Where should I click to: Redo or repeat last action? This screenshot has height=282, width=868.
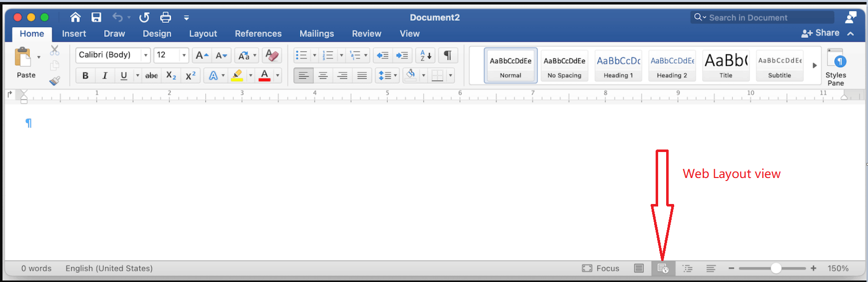click(x=144, y=17)
